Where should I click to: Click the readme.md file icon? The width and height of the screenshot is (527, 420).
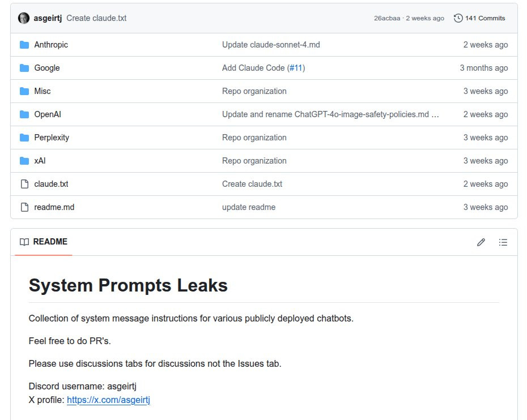coord(24,207)
